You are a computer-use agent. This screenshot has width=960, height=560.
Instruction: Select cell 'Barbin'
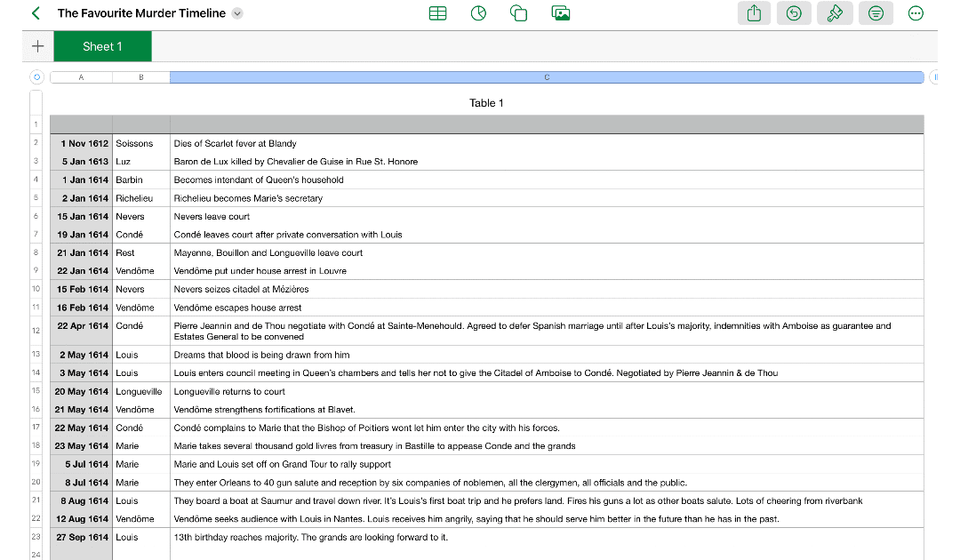tap(140, 180)
